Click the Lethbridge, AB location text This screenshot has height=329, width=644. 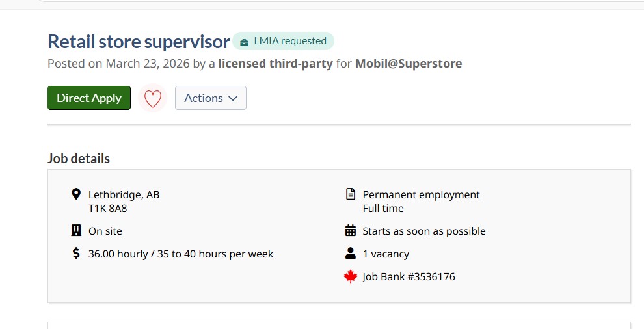(124, 194)
